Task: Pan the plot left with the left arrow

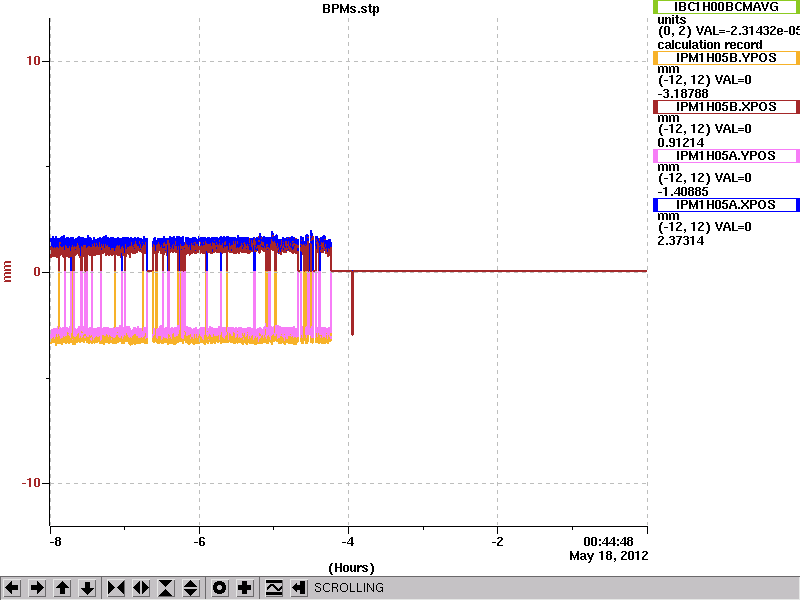Action: tap(12, 588)
